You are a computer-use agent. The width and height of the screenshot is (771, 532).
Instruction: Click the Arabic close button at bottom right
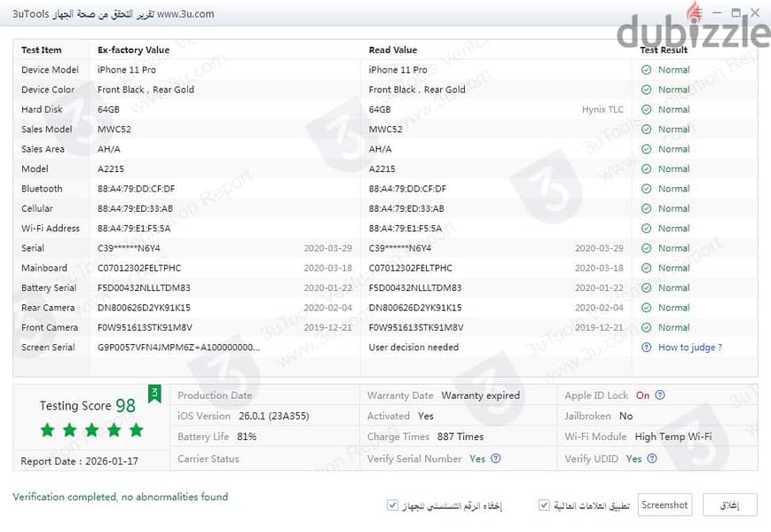point(729,505)
